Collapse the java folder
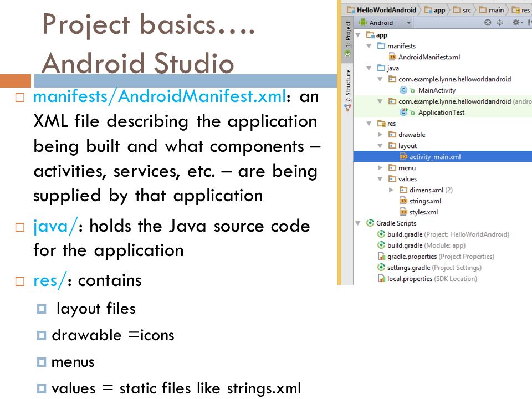 (x=369, y=68)
